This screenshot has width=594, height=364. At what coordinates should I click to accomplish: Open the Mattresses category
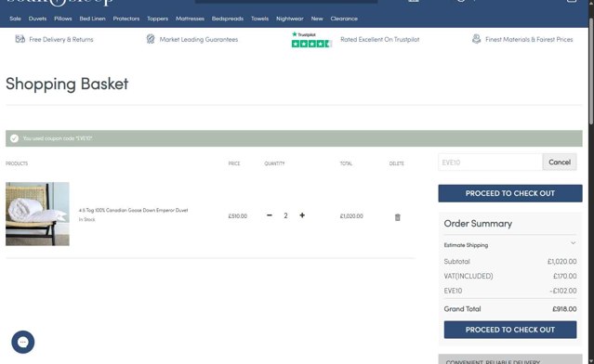tap(190, 19)
